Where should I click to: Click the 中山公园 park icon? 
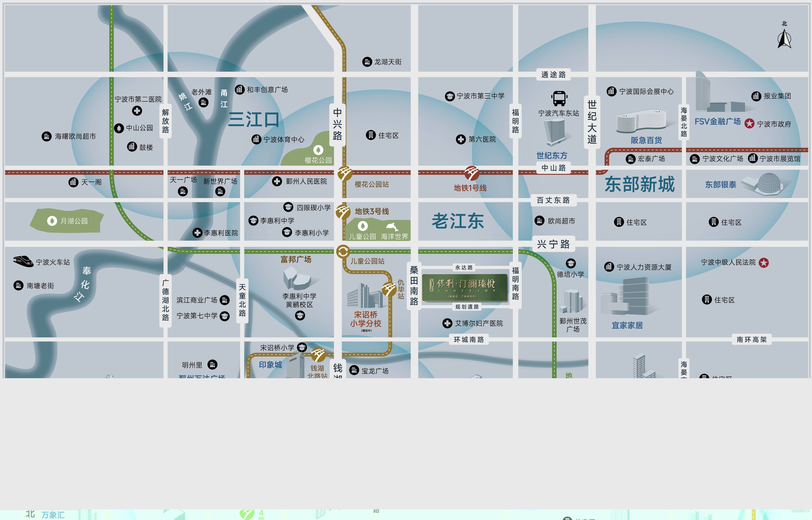point(119,128)
